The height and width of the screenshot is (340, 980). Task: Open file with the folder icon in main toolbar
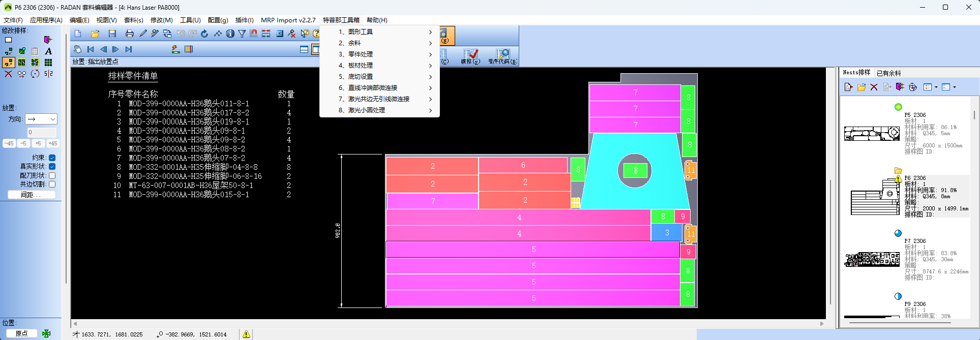tap(95, 34)
